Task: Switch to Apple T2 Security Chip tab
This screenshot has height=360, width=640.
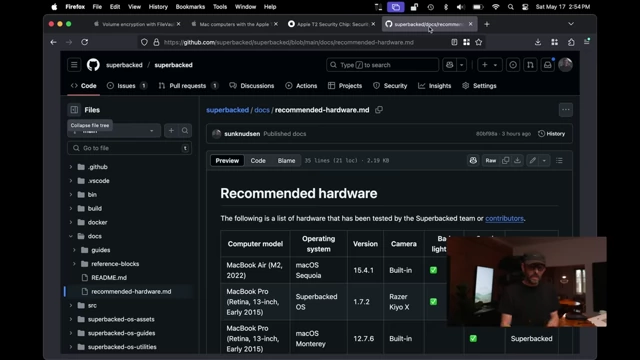Action: pos(331,24)
